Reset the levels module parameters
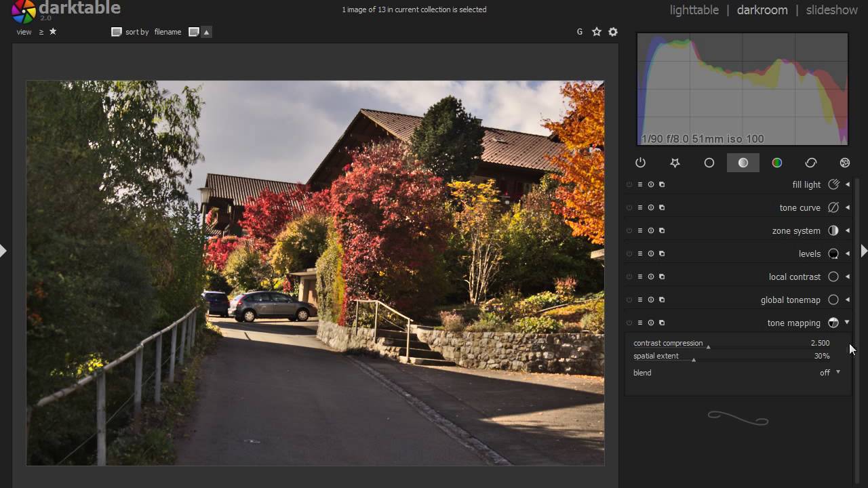868x488 pixels. pyautogui.click(x=651, y=253)
